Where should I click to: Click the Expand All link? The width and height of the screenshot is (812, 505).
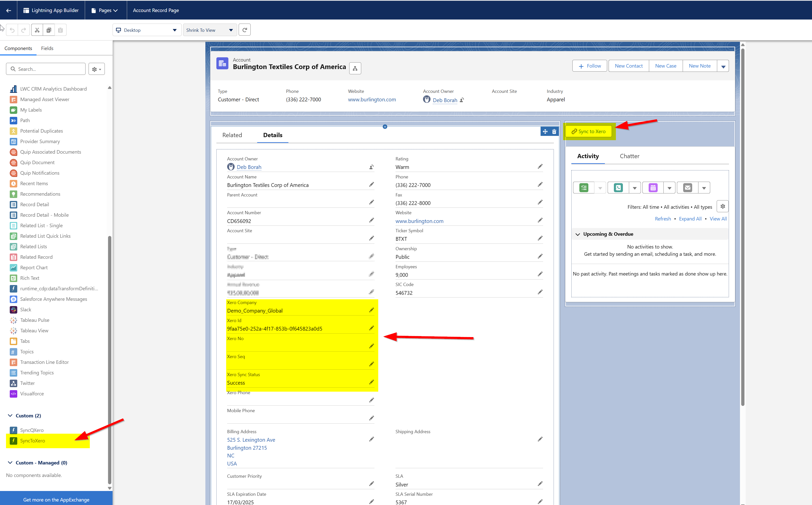click(x=690, y=219)
